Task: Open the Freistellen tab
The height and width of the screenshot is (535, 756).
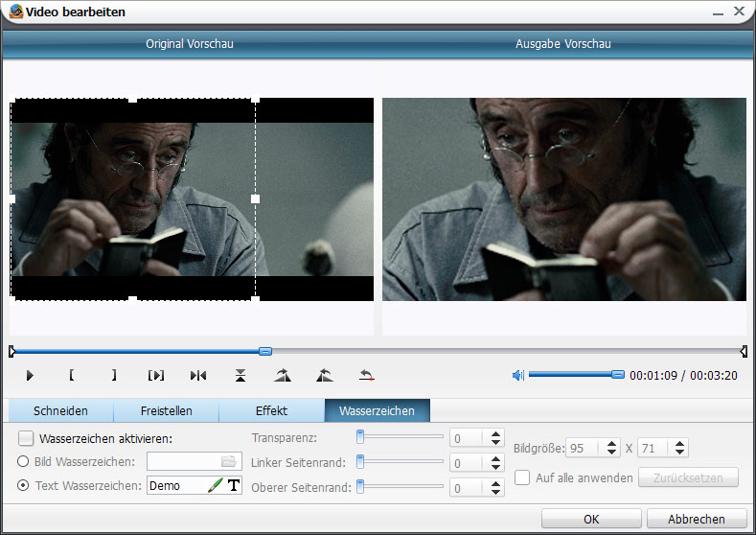Action: [166, 410]
